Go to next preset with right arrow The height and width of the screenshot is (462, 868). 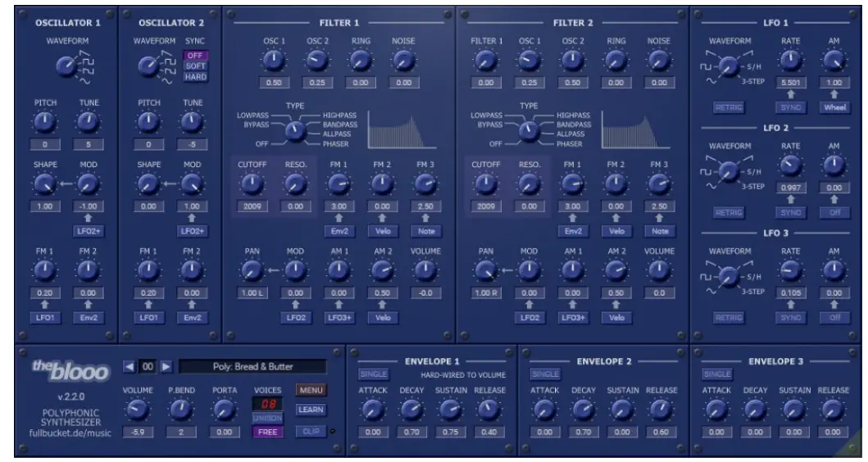pyautogui.click(x=166, y=366)
